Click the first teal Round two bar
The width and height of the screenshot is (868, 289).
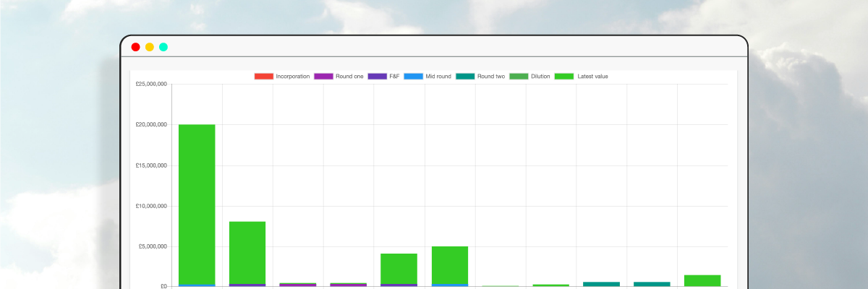point(602,284)
